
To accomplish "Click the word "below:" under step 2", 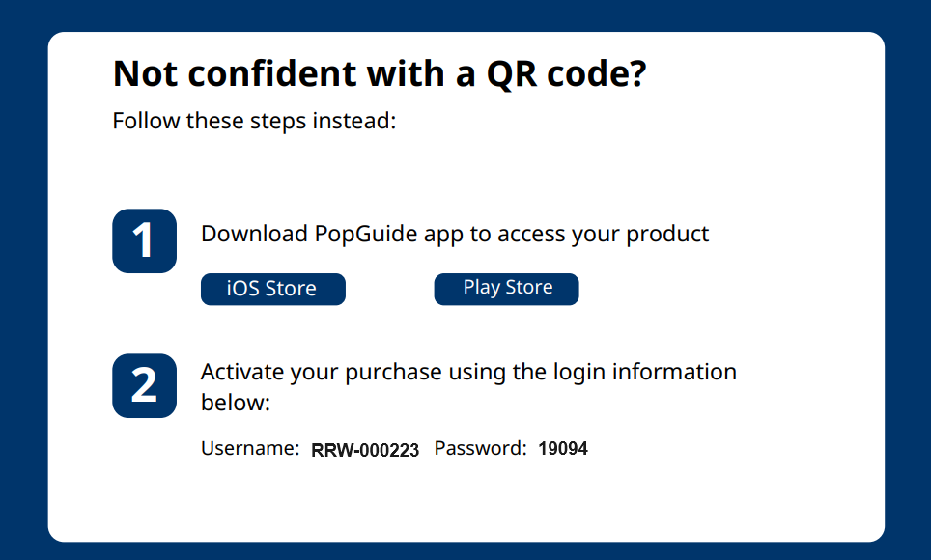I will pos(235,403).
